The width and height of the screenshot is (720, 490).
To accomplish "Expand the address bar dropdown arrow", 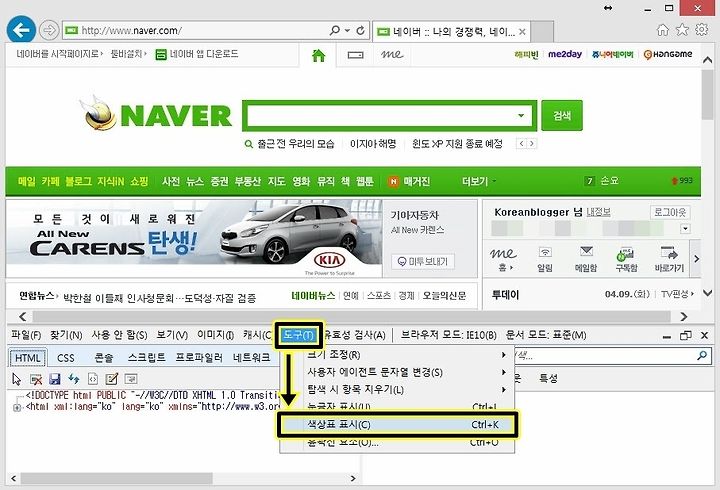I will pyautogui.click(x=348, y=30).
